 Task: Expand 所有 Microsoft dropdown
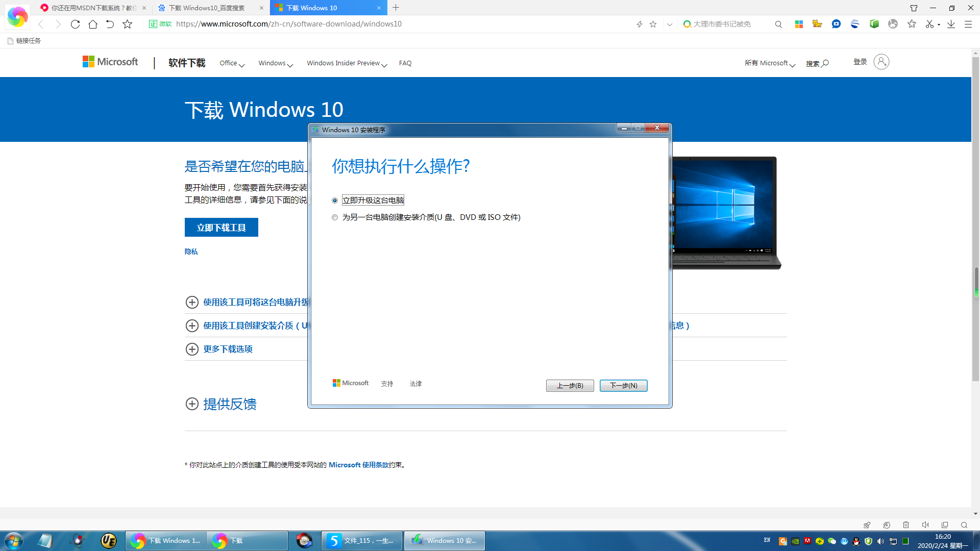(770, 63)
